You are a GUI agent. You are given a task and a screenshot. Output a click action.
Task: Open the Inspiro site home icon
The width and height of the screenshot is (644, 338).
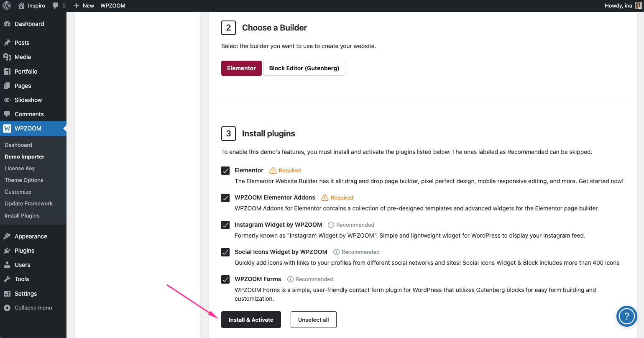click(x=21, y=6)
